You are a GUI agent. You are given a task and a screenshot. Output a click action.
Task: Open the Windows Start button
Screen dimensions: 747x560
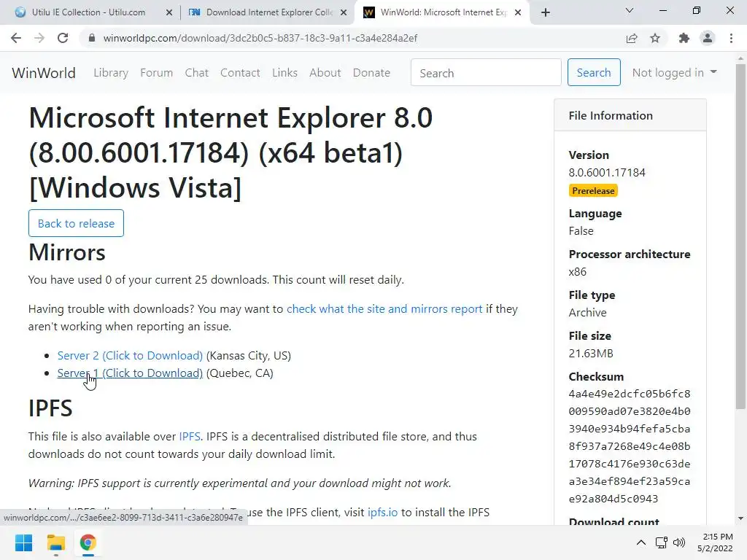[23, 542]
